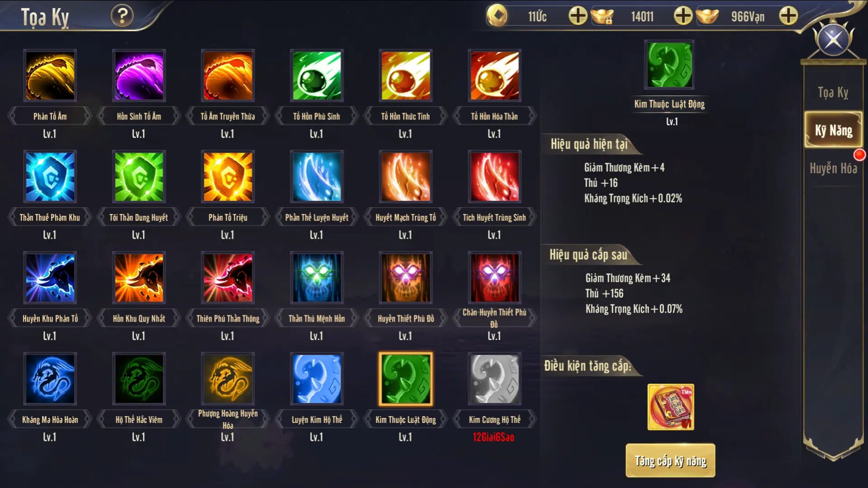Pick the red Tích Huyết Trùng Sinh skill

coord(494,177)
